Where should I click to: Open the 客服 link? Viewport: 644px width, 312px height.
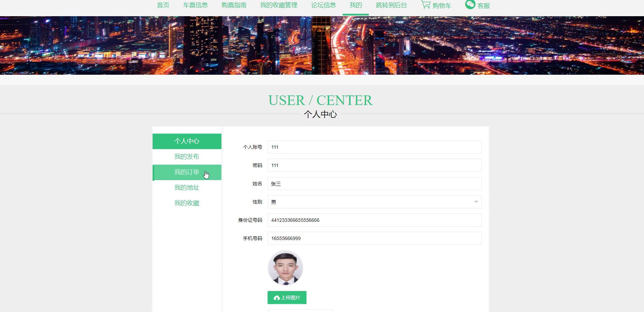point(484,6)
